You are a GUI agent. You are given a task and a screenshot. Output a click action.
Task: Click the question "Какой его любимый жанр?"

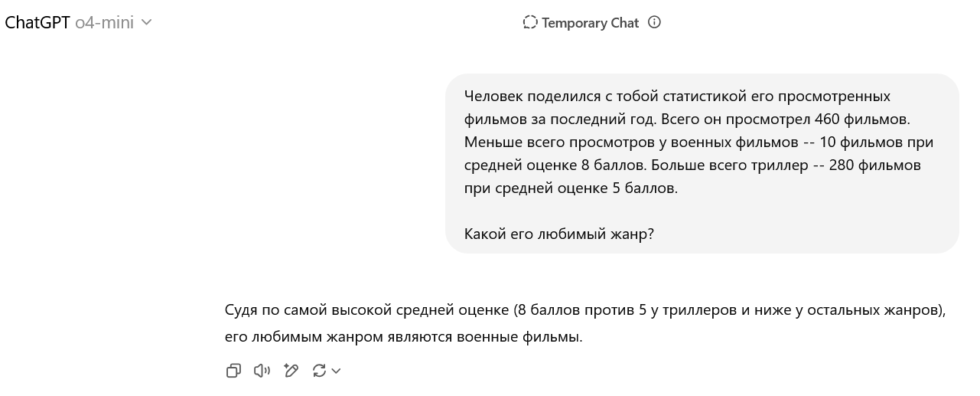tap(559, 234)
